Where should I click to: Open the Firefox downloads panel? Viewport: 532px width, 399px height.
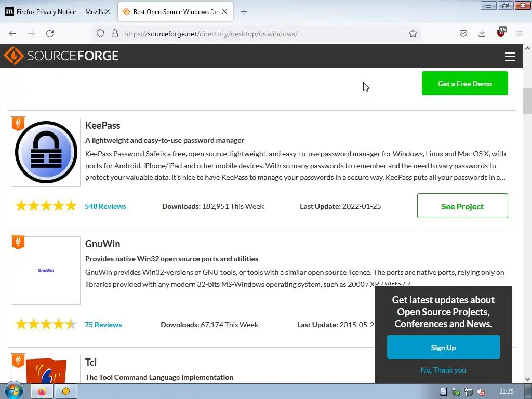[x=482, y=34]
